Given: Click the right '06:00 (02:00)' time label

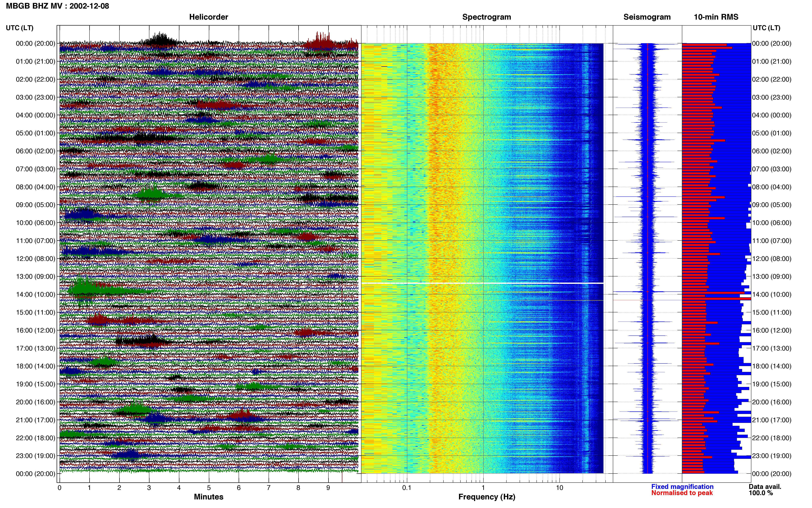Looking at the screenshot, I should [772, 151].
